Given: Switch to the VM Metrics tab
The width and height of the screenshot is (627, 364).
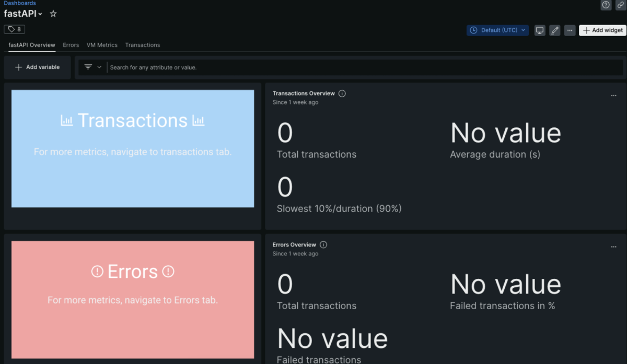Looking at the screenshot, I should [x=102, y=45].
